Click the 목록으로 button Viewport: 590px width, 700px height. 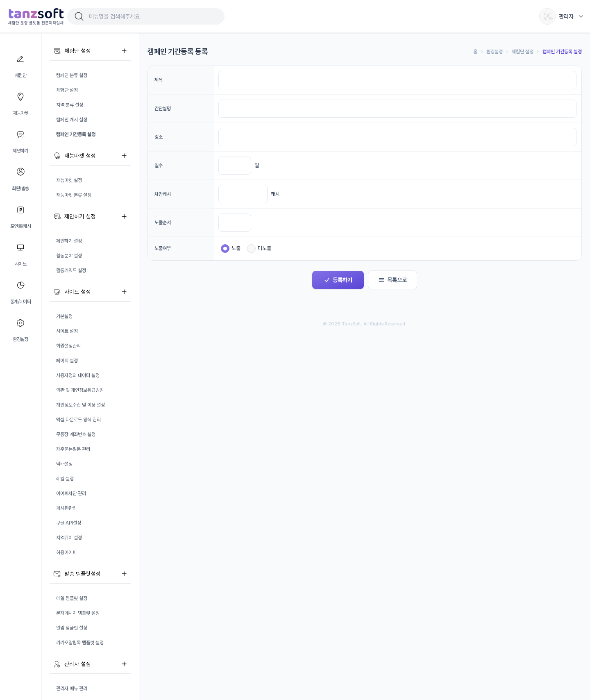point(393,280)
